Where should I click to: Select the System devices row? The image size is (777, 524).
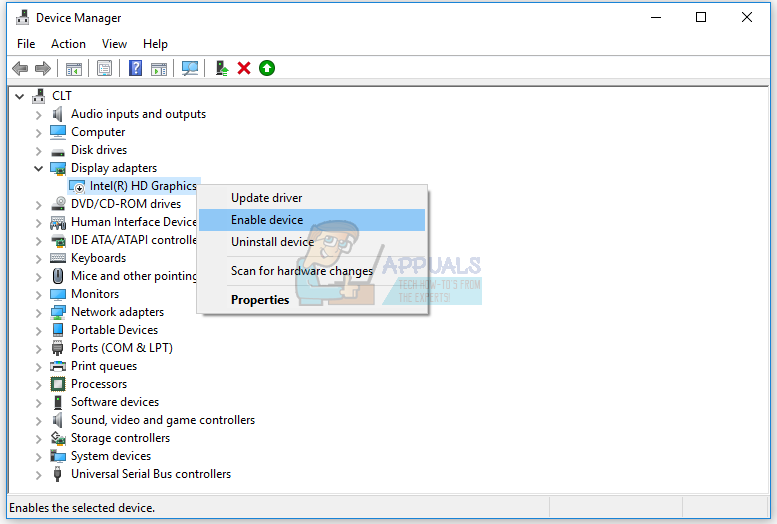(x=111, y=456)
